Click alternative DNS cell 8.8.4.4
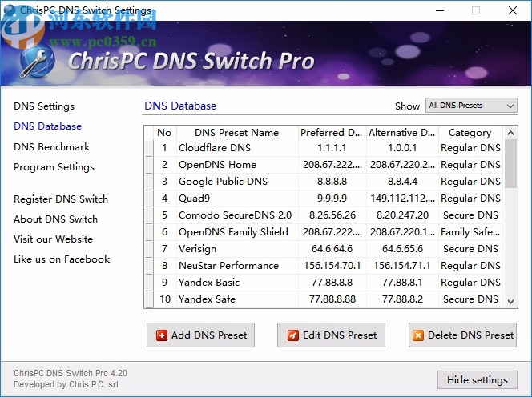The height and width of the screenshot is (397, 532). [x=402, y=182]
